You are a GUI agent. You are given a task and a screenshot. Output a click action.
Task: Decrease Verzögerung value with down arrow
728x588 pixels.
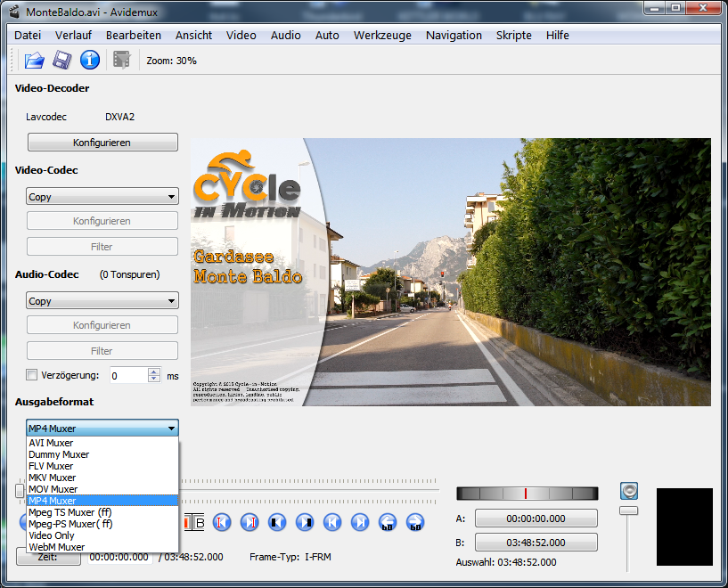(154, 379)
